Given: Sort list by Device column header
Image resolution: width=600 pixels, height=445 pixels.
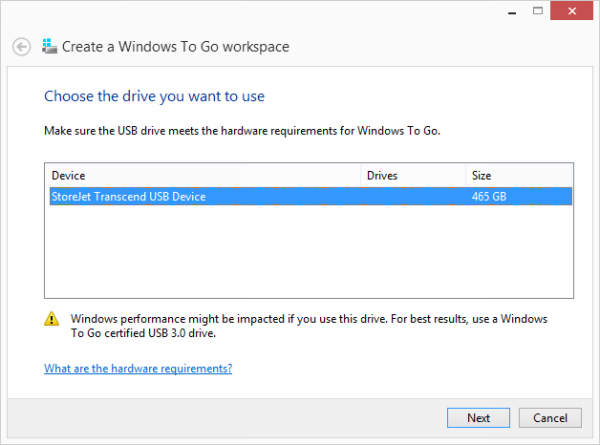Looking at the screenshot, I should (x=200, y=175).
